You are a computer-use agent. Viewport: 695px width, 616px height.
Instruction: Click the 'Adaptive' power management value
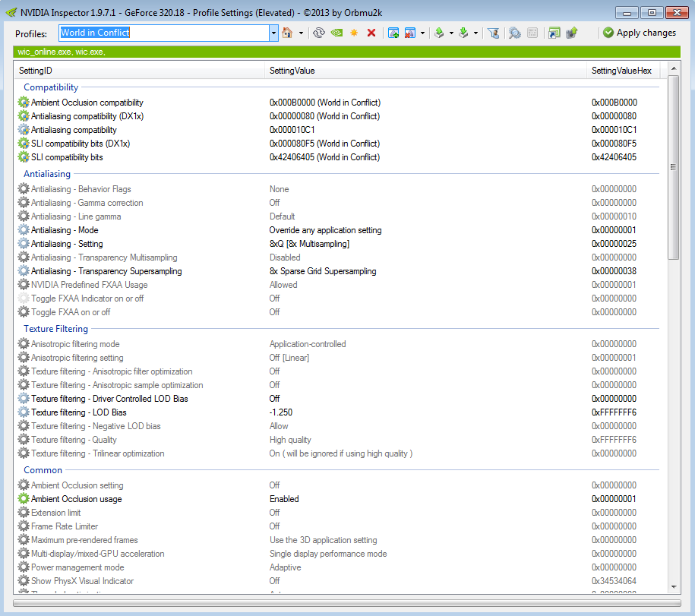coord(285,567)
